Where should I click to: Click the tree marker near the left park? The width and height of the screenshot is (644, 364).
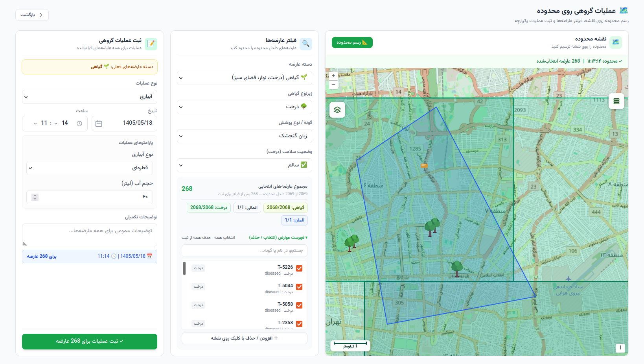(x=351, y=243)
